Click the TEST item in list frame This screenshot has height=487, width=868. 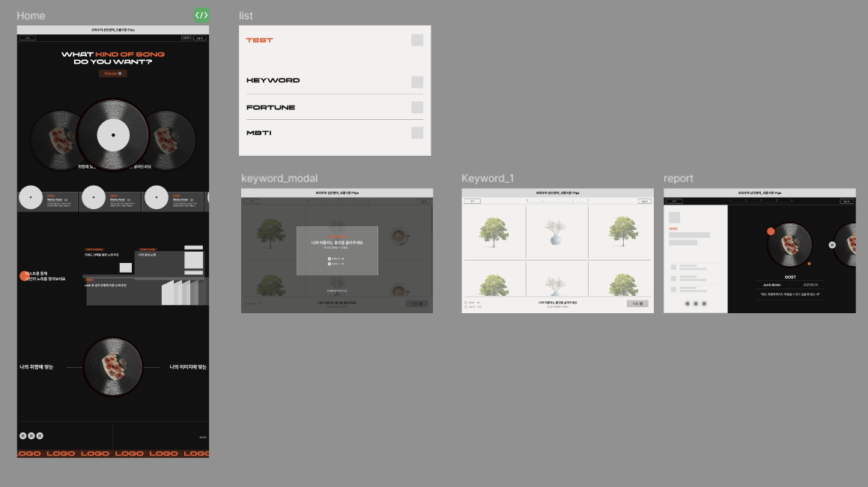pos(260,40)
